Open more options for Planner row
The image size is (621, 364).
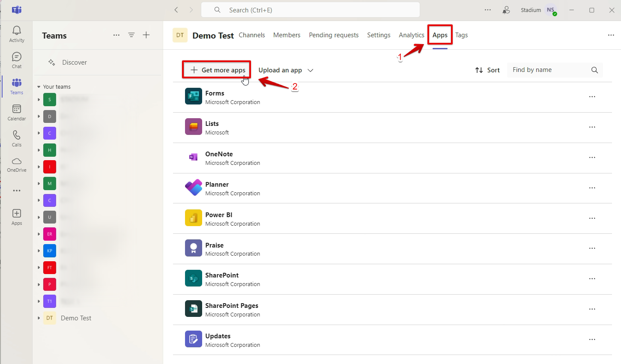592,188
